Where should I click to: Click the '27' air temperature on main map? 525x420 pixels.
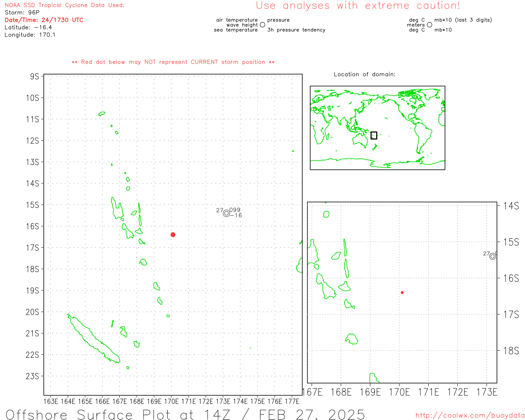220,210
